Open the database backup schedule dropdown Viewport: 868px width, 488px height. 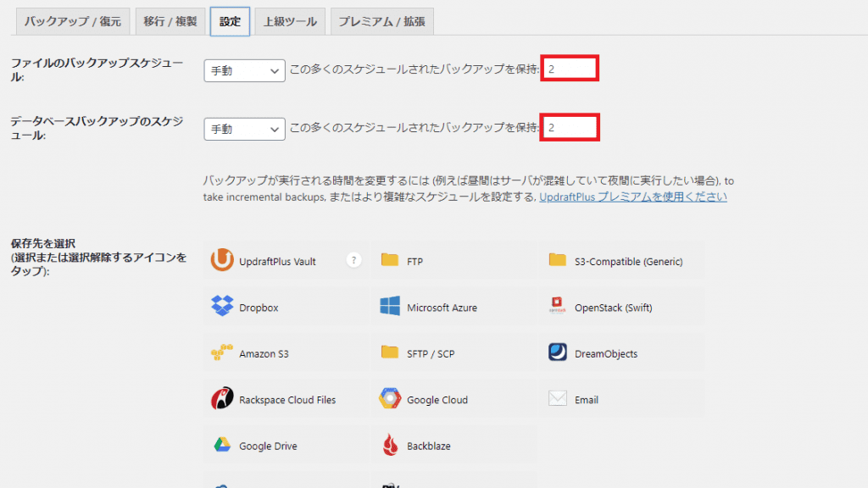point(244,129)
